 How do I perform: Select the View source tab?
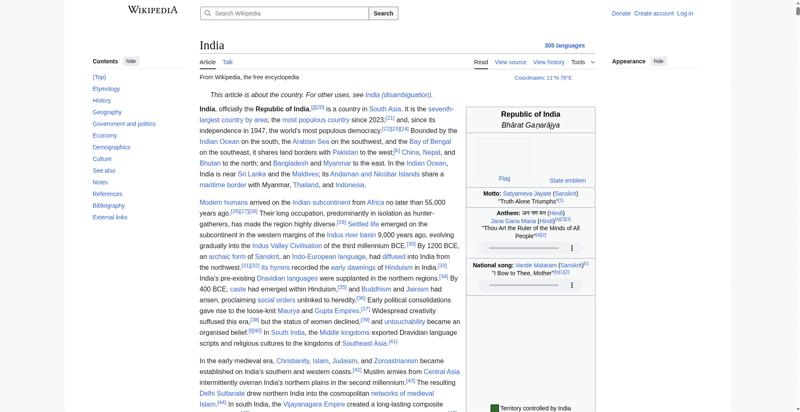[510, 62]
